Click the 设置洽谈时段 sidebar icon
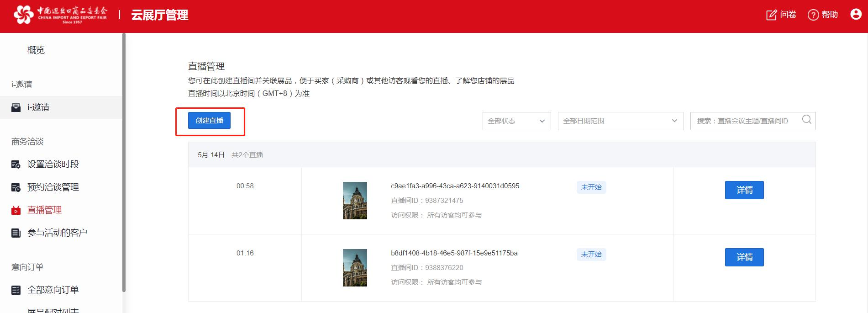Image resolution: width=868 pixels, height=313 pixels. tap(16, 164)
